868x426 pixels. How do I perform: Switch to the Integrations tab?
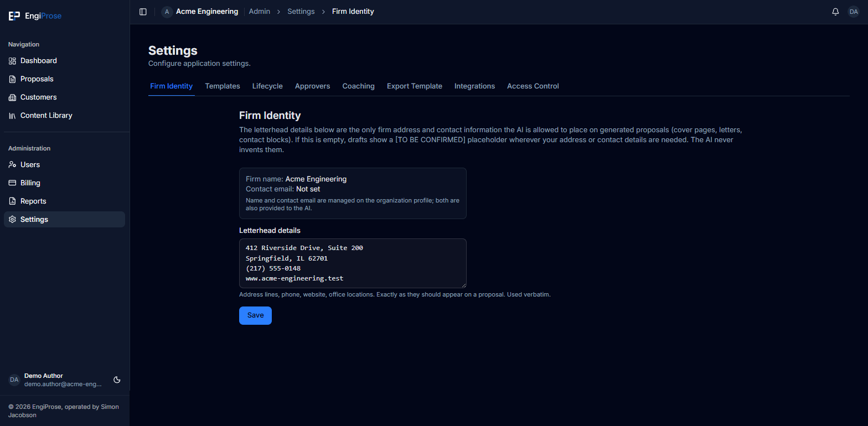click(474, 86)
